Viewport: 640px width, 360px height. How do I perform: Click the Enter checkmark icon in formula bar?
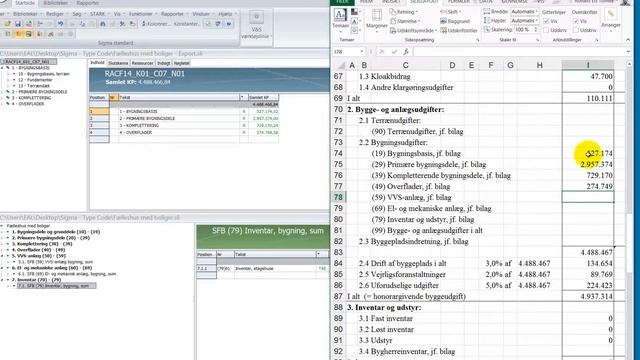(x=394, y=52)
